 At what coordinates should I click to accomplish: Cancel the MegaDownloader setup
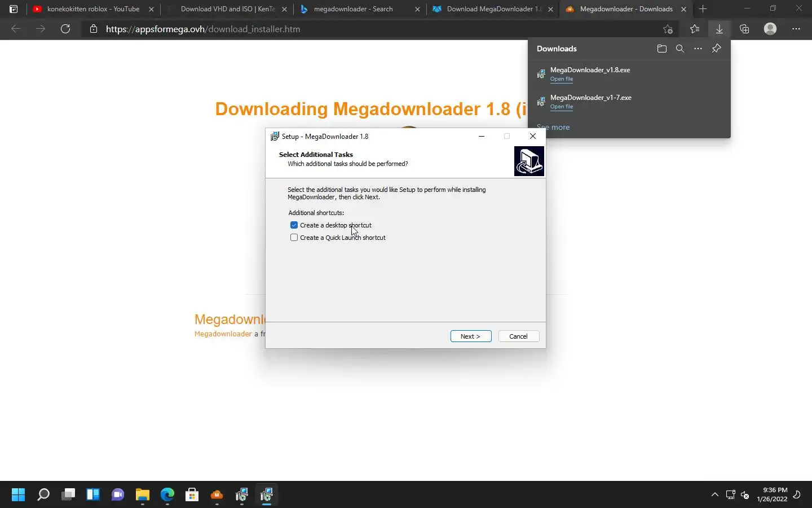[519, 336]
